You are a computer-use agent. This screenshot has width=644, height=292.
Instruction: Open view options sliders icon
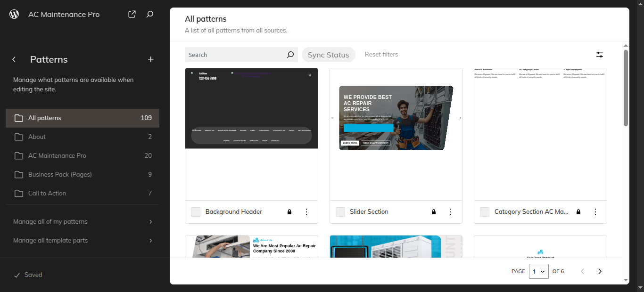pos(600,55)
